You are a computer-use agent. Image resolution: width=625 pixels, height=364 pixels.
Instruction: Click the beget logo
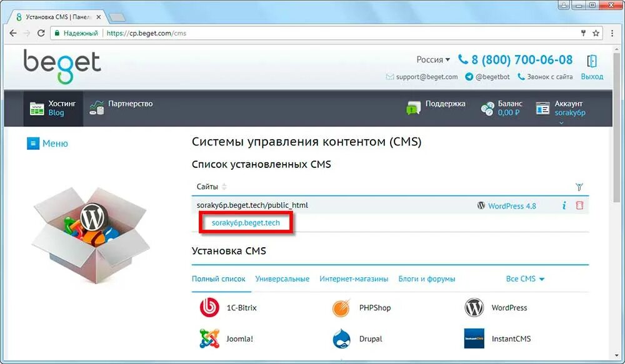(62, 66)
